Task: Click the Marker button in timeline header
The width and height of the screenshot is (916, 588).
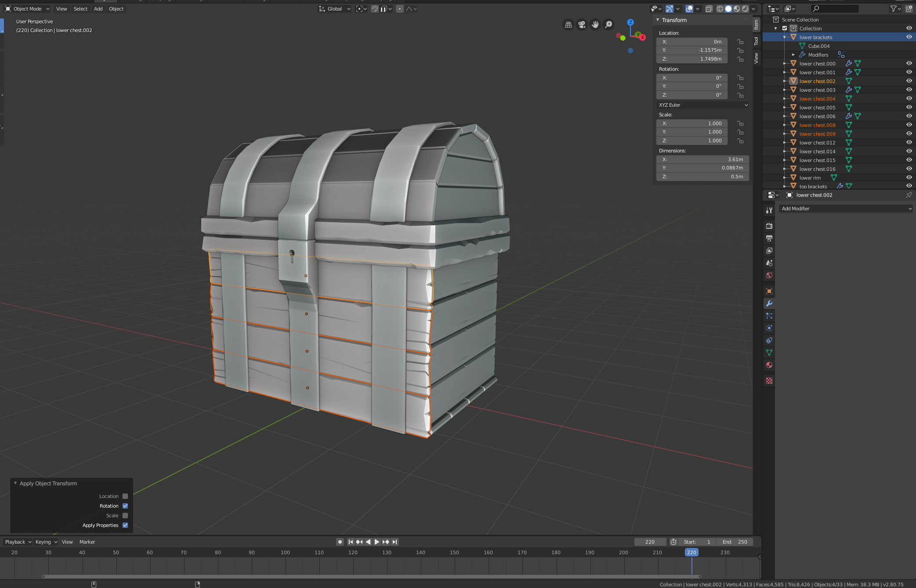Action: [87, 542]
